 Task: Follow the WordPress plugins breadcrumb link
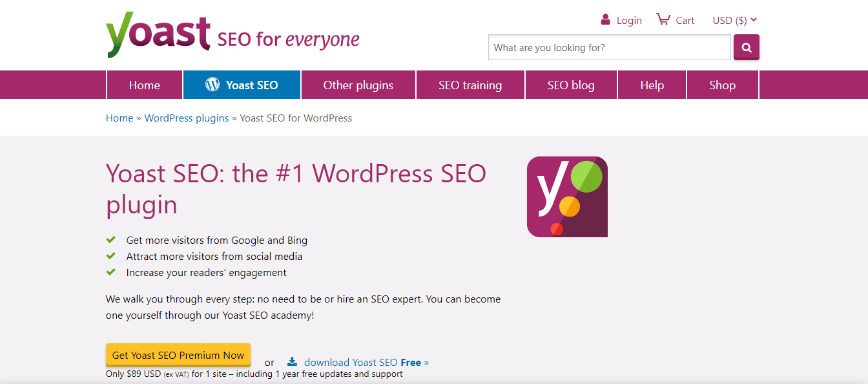point(187,118)
